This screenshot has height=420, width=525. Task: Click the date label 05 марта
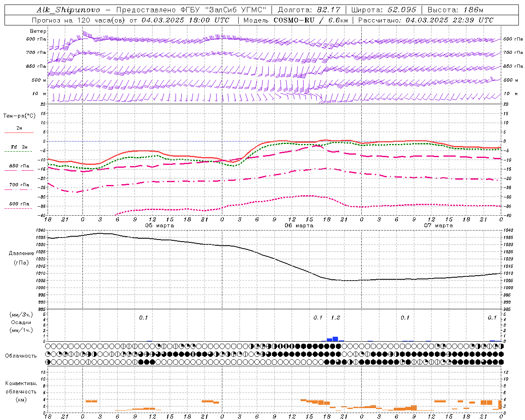[160, 226]
